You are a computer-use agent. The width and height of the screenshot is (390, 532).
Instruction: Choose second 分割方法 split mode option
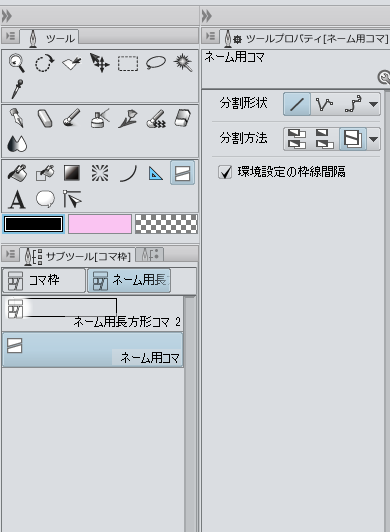click(x=324, y=139)
